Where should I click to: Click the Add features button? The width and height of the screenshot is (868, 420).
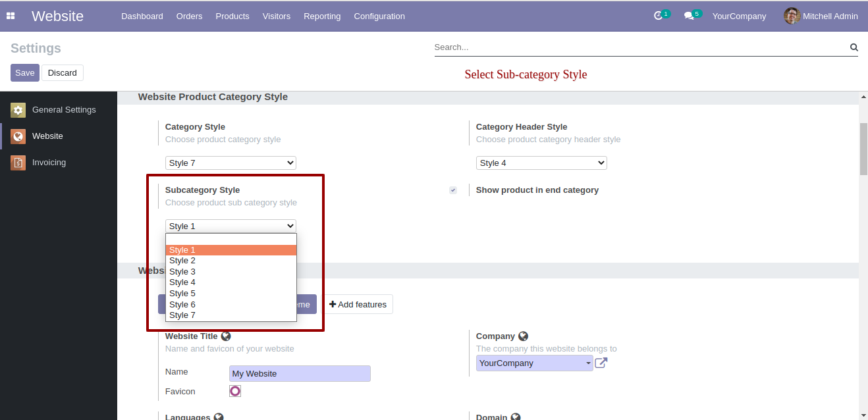click(358, 304)
